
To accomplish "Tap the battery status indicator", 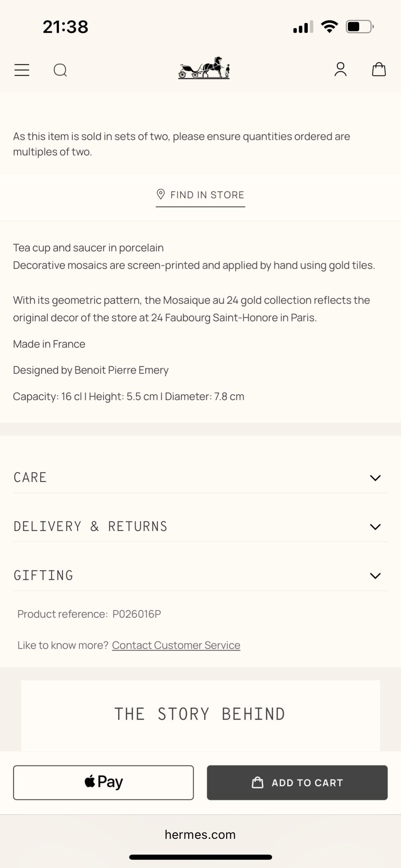I will [359, 27].
